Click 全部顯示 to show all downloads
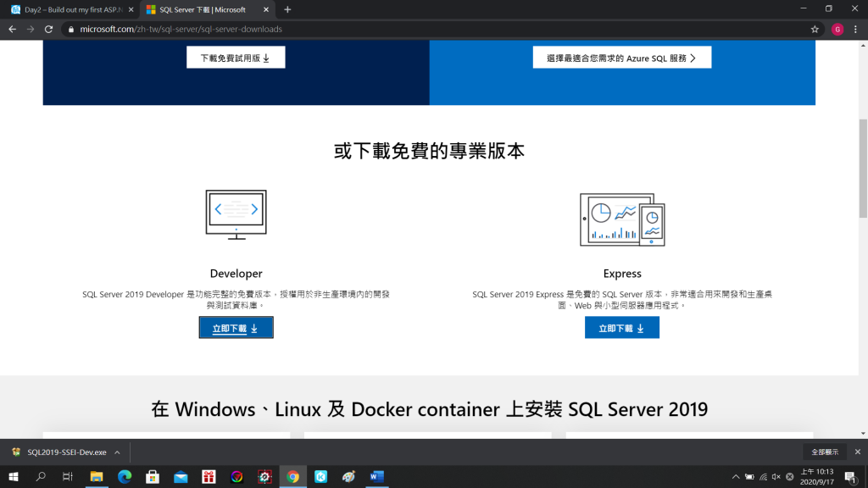Image resolution: width=868 pixels, height=488 pixels. coord(825,452)
